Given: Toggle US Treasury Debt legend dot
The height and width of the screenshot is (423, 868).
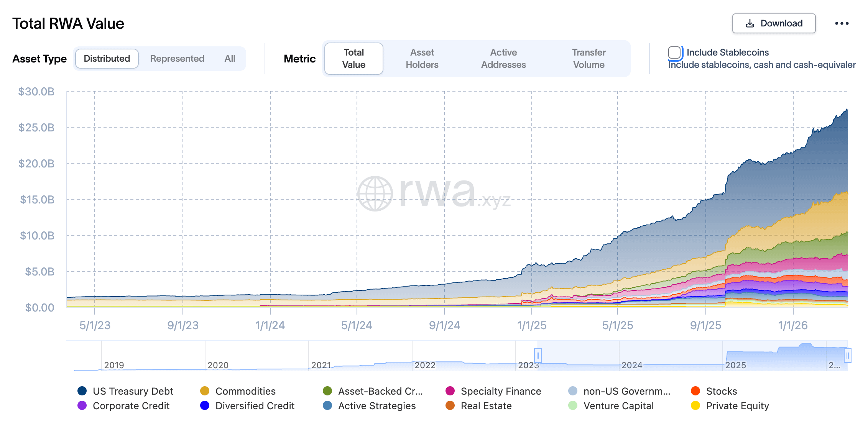Looking at the screenshot, I should (x=82, y=391).
